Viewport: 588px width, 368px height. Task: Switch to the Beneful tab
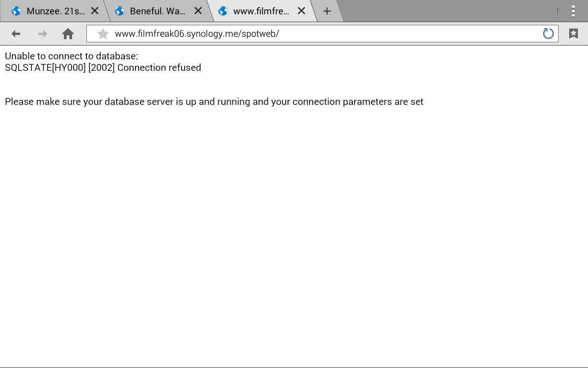click(158, 11)
